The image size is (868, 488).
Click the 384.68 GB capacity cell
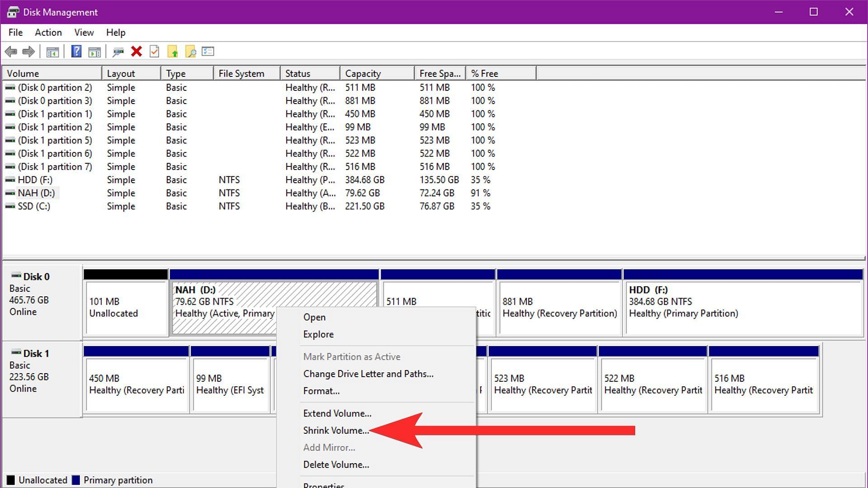pyautogui.click(x=365, y=180)
